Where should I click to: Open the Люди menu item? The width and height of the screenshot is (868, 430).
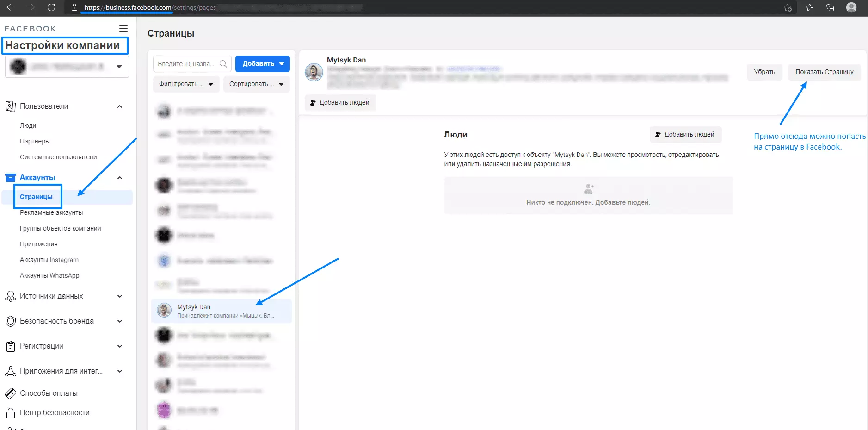(28, 126)
